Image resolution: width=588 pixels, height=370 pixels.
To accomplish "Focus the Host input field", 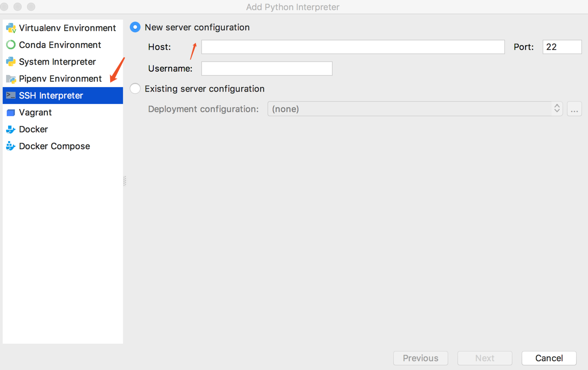I will pos(353,47).
